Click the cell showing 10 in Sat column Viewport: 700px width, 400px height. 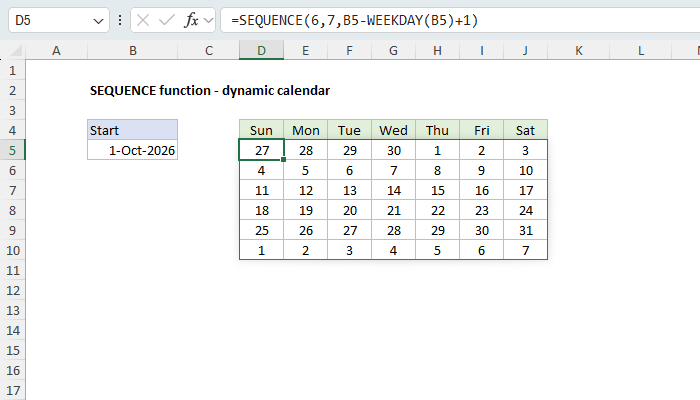pos(525,170)
